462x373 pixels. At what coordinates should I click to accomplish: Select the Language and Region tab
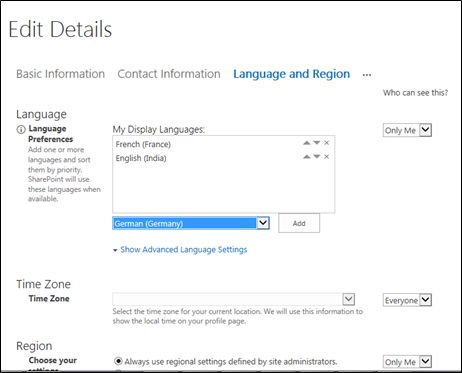tap(292, 74)
